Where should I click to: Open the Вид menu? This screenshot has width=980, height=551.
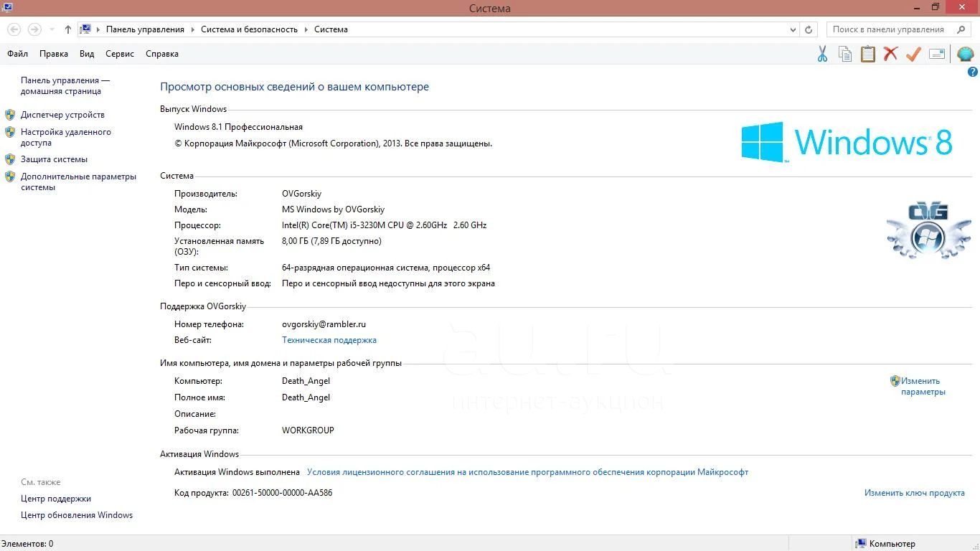[87, 54]
